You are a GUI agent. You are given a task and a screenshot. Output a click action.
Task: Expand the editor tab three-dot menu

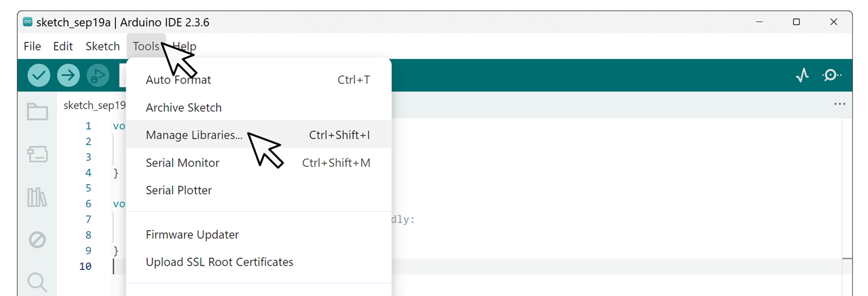pos(840,104)
